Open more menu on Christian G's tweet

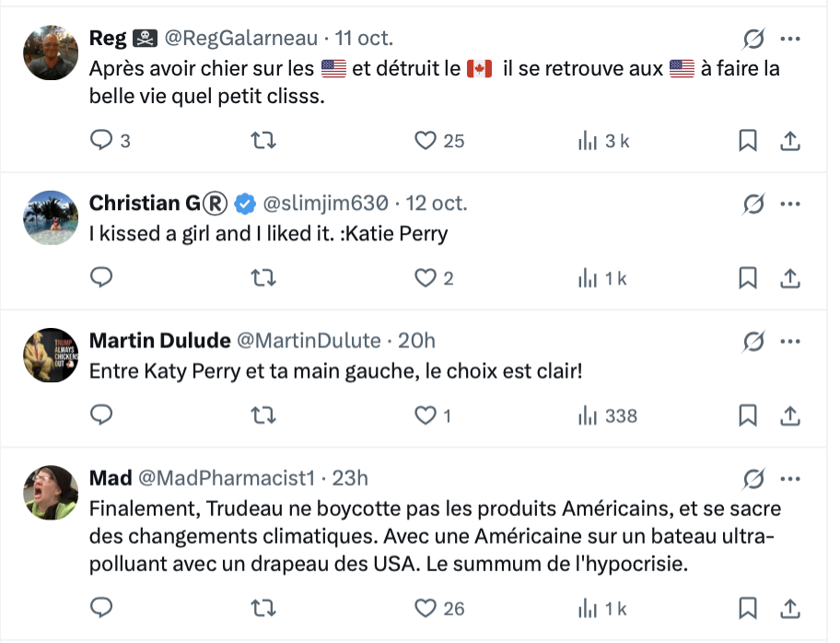pos(789,204)
